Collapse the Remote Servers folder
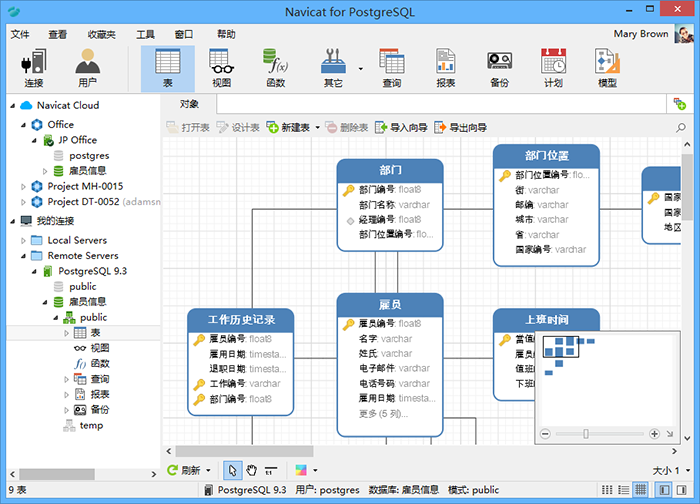Screen dimensions: 700x504 pyautogui.click(x=23, y=256)
